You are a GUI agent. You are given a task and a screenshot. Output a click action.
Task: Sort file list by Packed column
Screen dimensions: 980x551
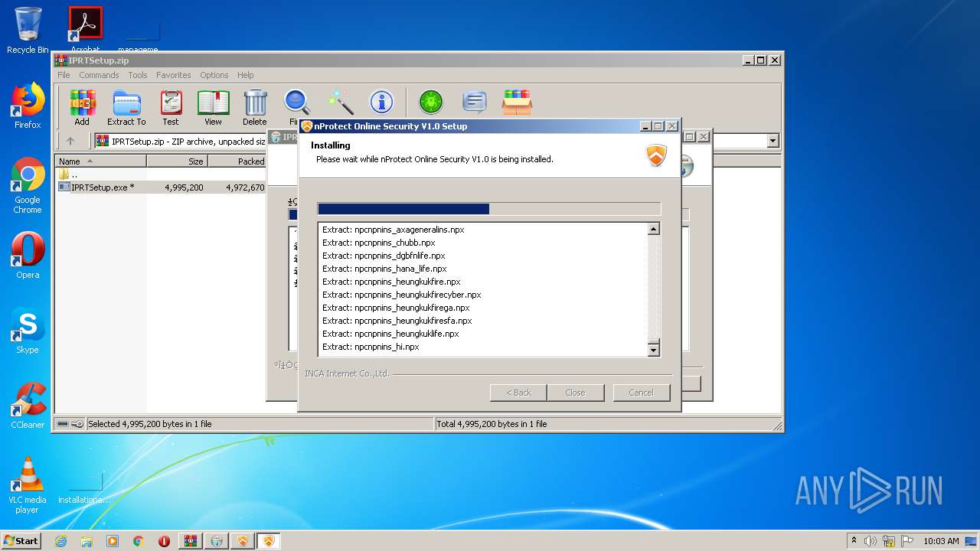coord(237,161)
